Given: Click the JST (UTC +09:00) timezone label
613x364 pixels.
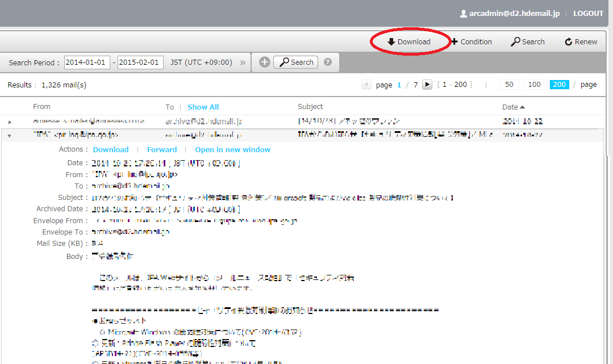Looking at the screenshot, I should point(201,62).
